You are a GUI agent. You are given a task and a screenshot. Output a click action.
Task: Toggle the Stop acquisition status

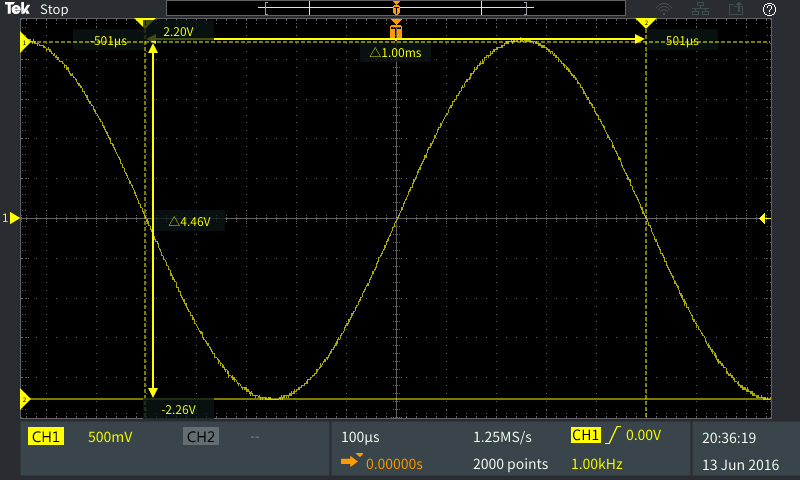click(x=54, y=9)
